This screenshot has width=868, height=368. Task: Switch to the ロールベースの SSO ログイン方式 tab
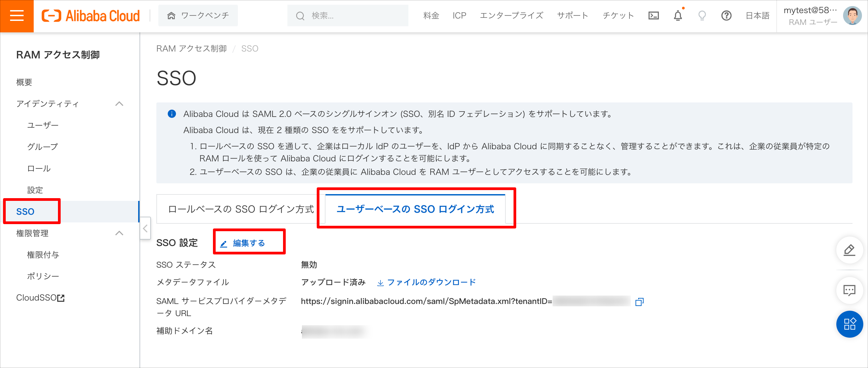(241, 209)
